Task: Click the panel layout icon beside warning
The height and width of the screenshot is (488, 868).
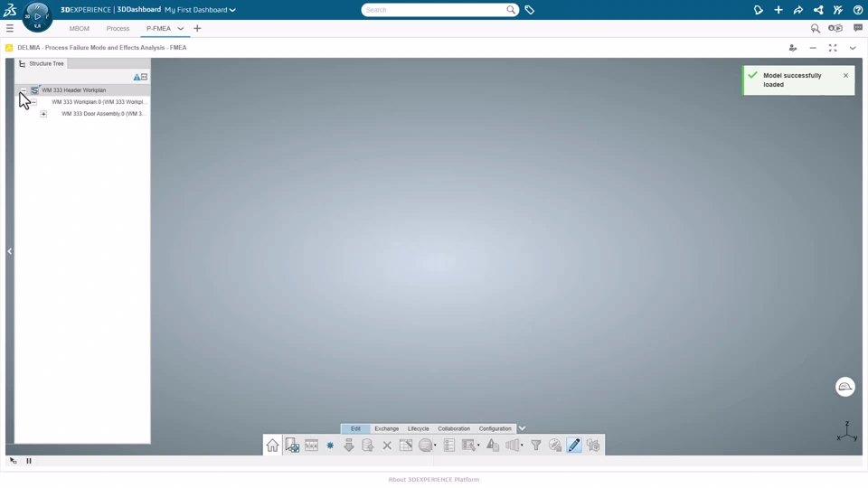Action: point(144,77)
